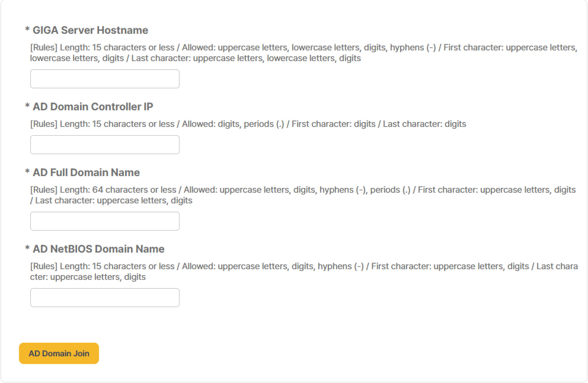Click the [Rules] tag under AD Domain Controller IP
588x383 pixels.
coord(44,124)
